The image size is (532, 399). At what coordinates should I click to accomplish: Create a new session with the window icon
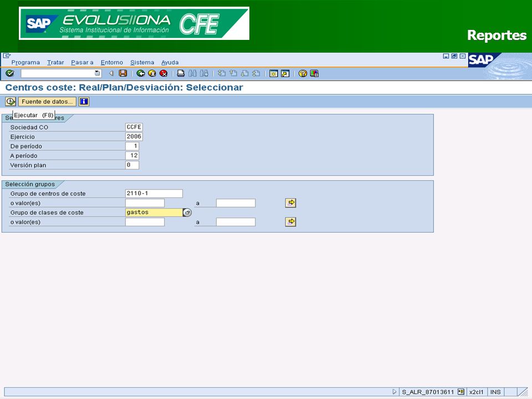273,73
